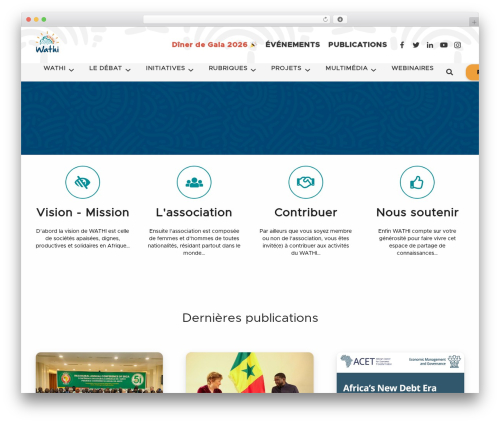Image resolution: width=500 pixels, height=423 pixels.
Task: Open the Dîner de Gala 2026 link
Action: [214, 45]
